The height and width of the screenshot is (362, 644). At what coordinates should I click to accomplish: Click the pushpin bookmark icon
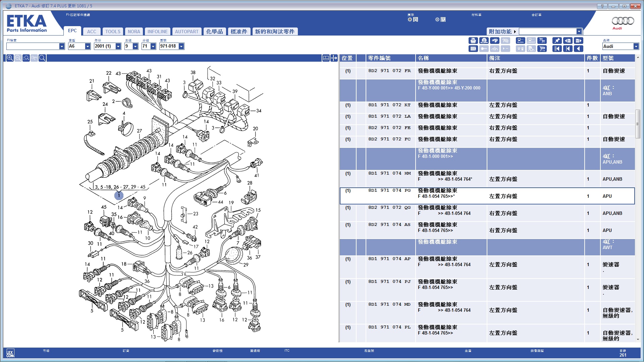coord(557,41)
